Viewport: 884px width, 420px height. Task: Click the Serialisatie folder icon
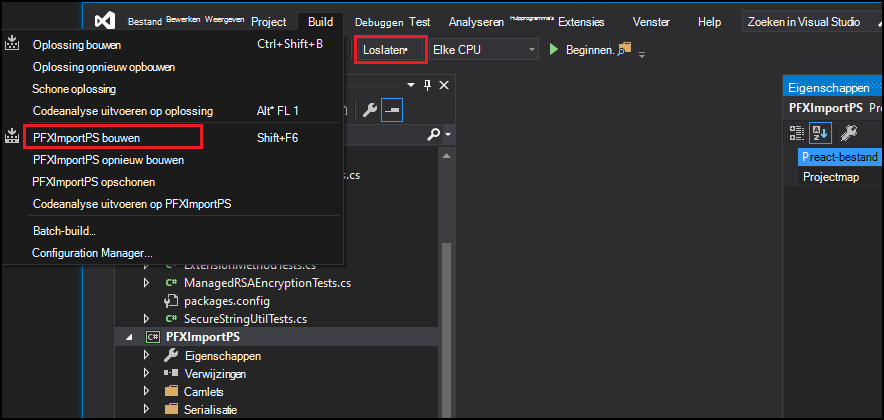(x=171, y=409)
